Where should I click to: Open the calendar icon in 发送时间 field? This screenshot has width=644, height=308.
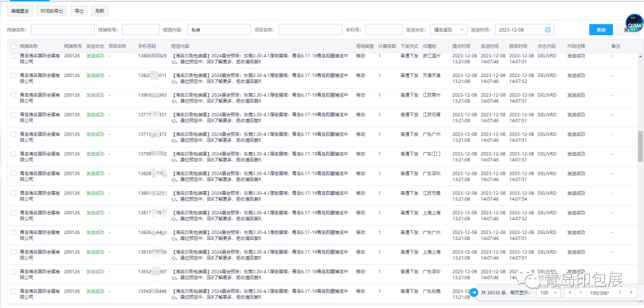point(547,30)
